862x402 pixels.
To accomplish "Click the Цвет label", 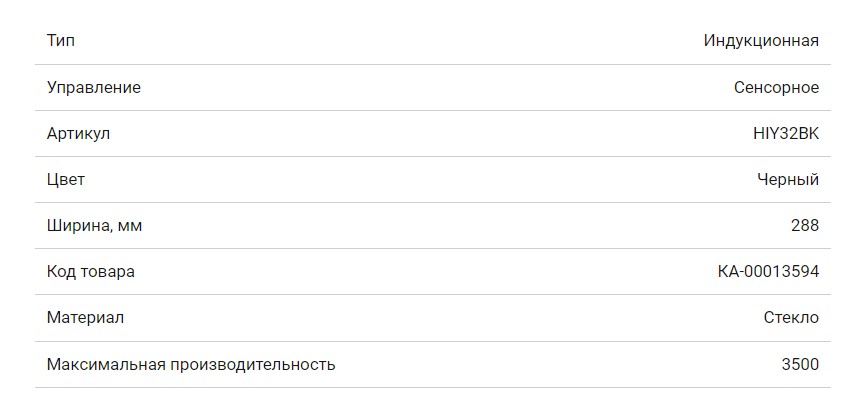I will 66,180.
